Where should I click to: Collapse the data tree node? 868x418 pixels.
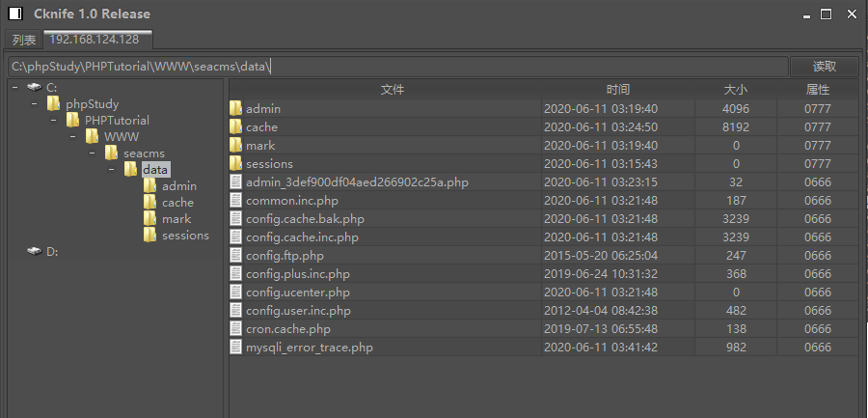tap(112, 170)
